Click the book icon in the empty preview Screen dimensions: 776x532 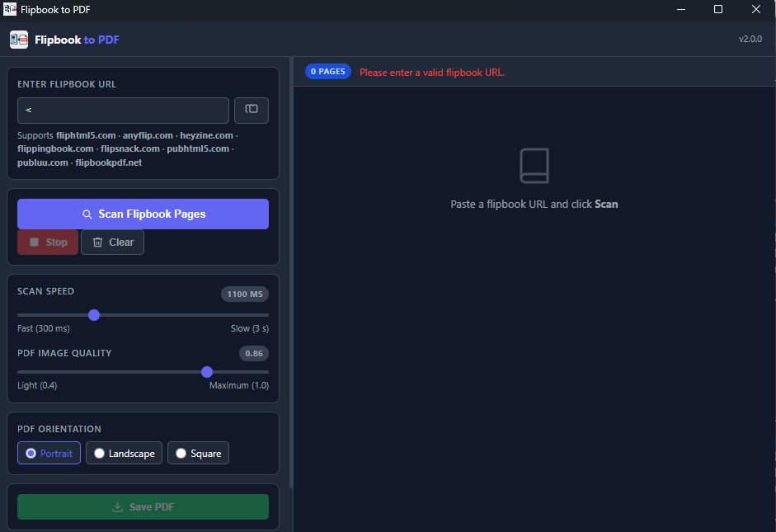click(534, 166)
